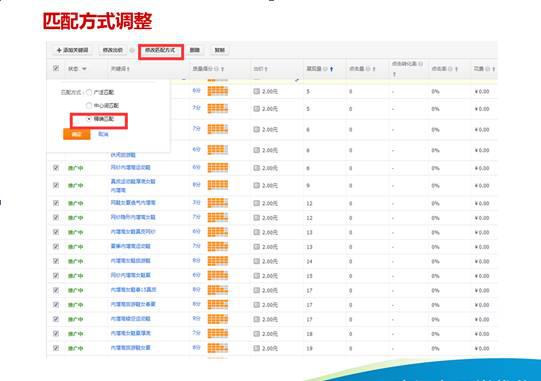Toggle the select-all checkbox in table header
The height and width of the screenshot is (381, 541).
coord(56,68)
